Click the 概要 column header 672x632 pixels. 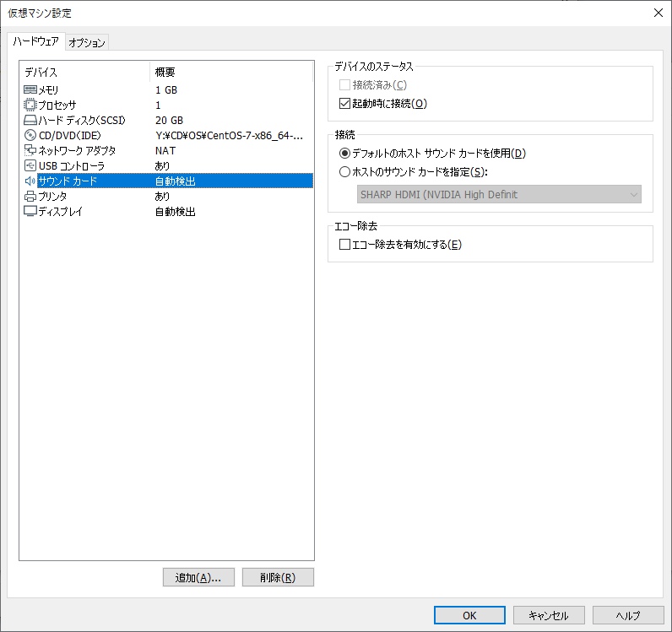[x=231, y=72]
